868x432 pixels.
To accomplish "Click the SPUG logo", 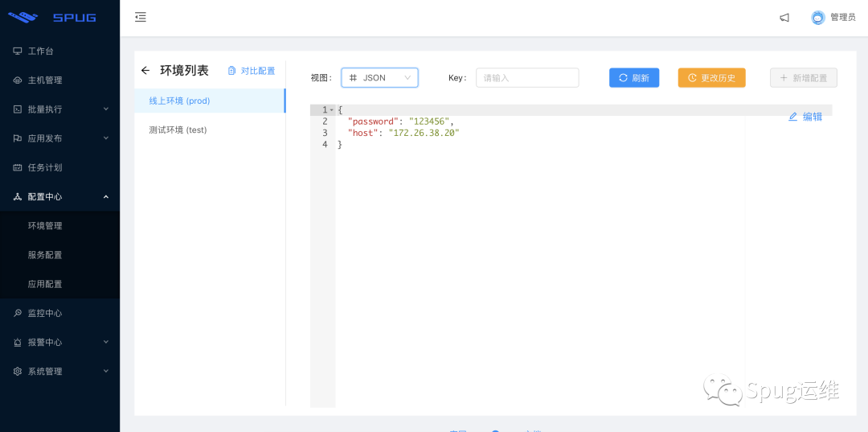I will 52,18.
